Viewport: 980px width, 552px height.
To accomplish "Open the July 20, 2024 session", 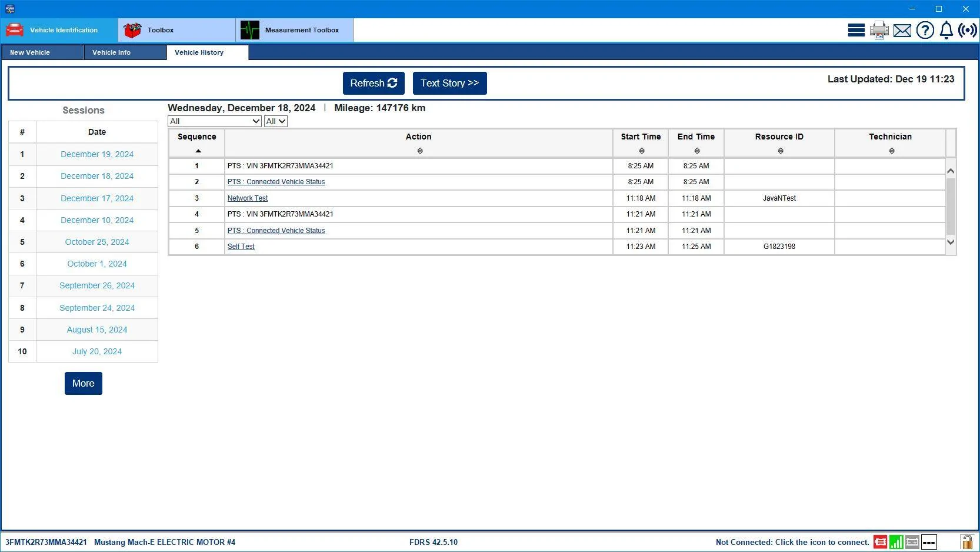I will tap(97, 351).
